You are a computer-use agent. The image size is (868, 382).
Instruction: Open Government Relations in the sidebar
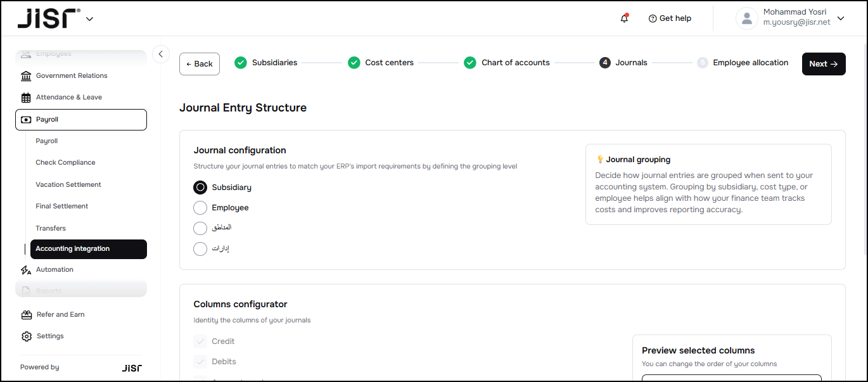(x=71, y=76)
